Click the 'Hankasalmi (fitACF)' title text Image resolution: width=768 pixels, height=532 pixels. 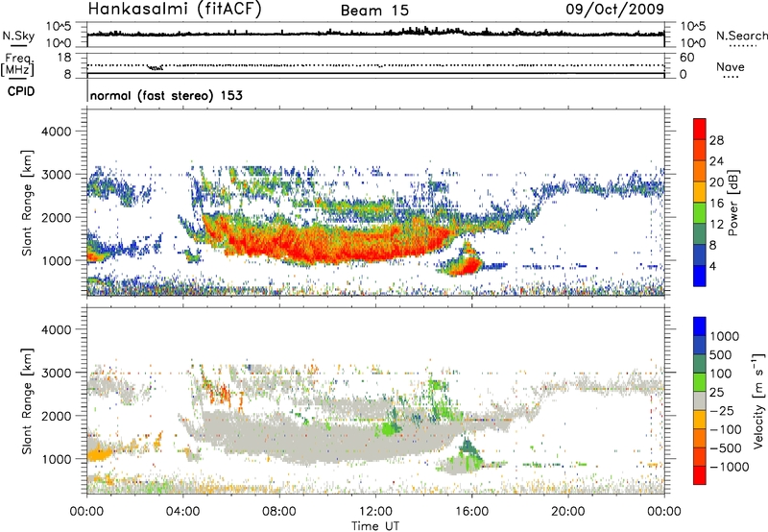point(175,10)
